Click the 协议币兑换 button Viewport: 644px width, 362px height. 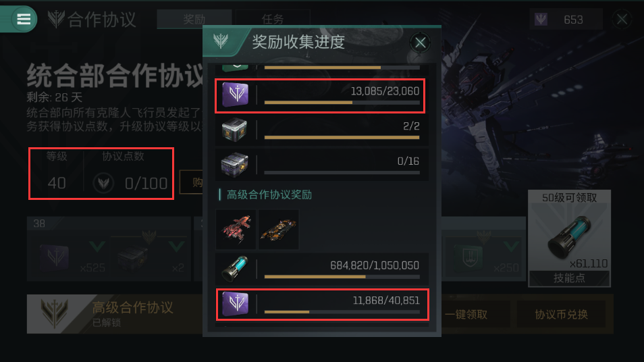coord(561,314)
